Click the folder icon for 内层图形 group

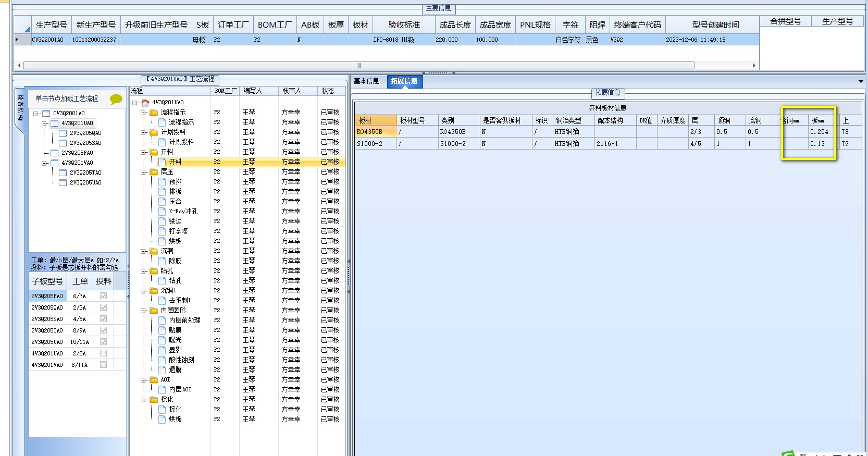coord(154,311)
